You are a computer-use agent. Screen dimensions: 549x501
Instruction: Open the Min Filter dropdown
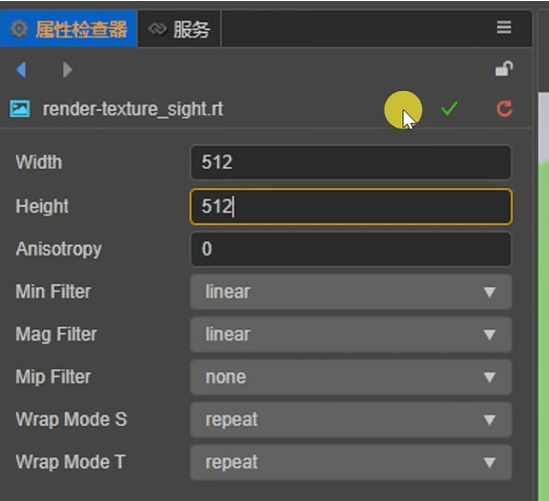tap(351, 292)
